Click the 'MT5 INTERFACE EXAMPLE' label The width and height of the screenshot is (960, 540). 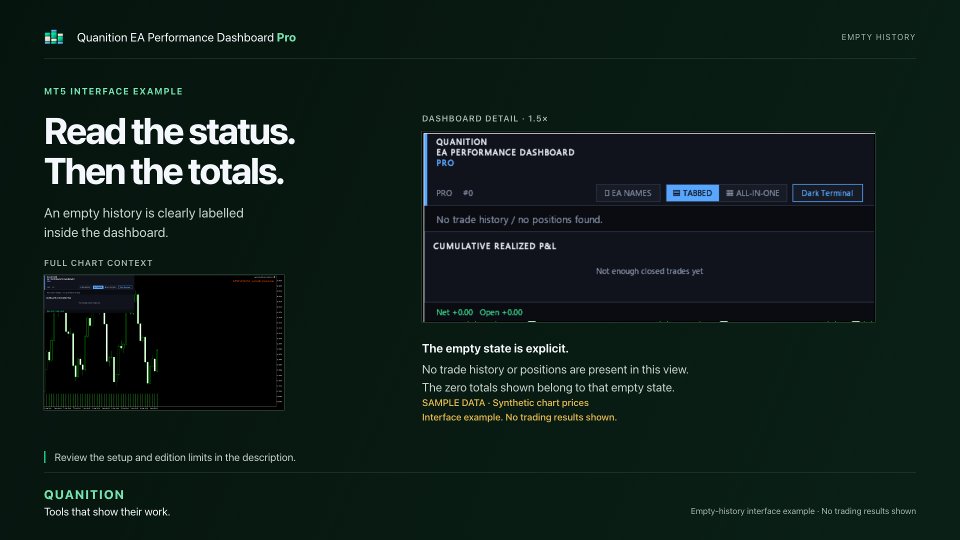click(113, 91)
